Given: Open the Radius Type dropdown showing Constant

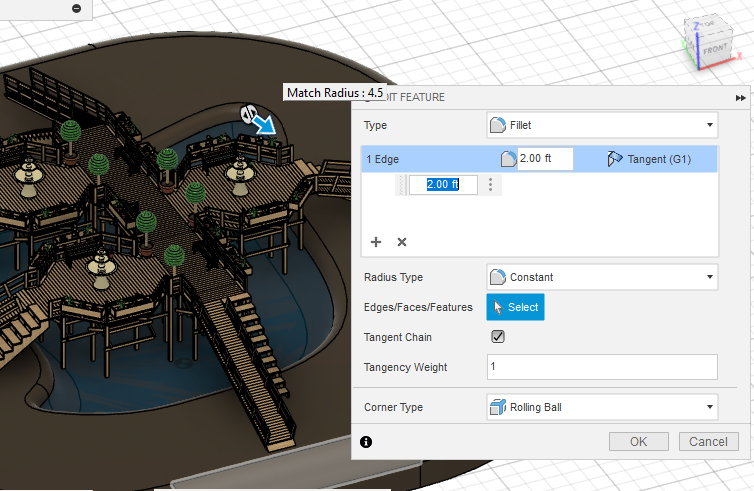Looking at the screenshot, I should (602, 277).
